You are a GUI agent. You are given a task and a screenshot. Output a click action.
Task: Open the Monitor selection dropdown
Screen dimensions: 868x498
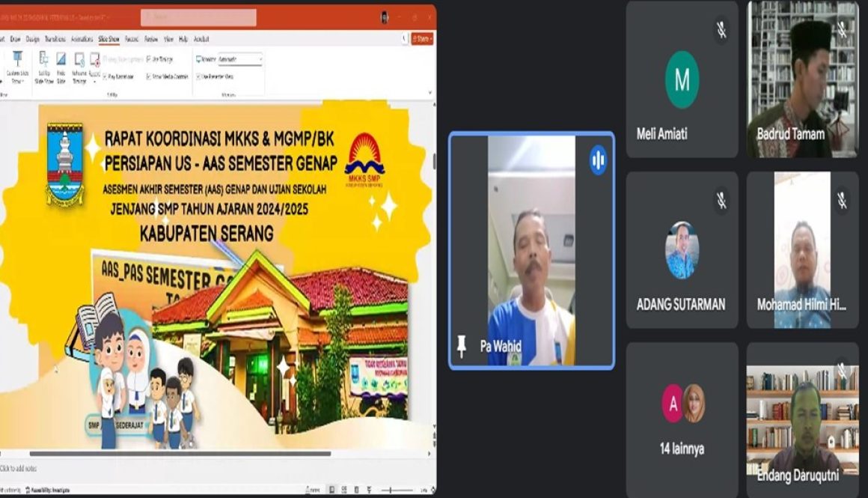[x=239, y=59]
